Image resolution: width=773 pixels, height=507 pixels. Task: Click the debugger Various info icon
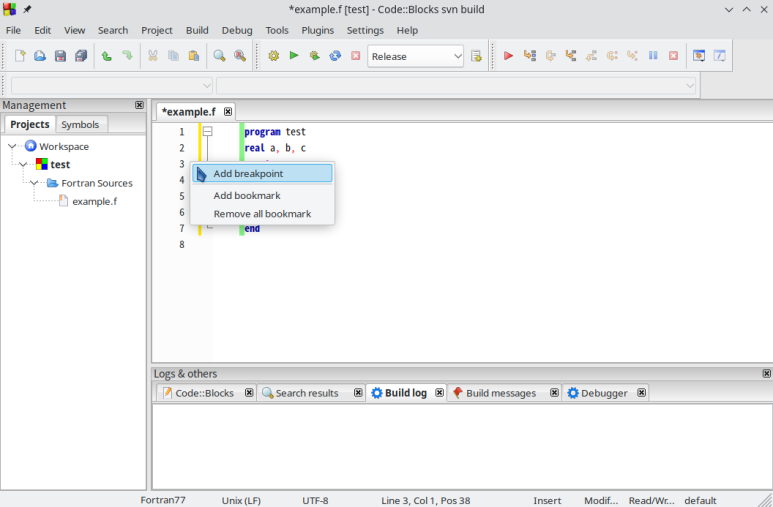coord(720,56)
